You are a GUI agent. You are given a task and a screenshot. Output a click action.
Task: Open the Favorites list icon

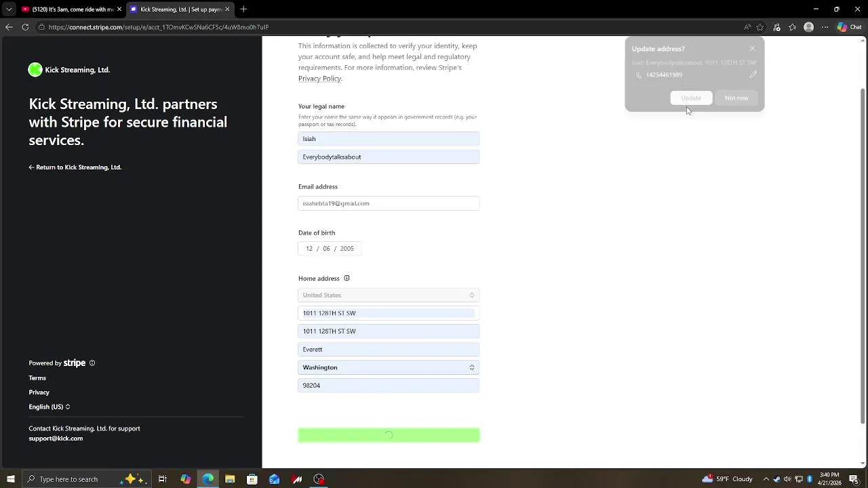pos(792,27)
